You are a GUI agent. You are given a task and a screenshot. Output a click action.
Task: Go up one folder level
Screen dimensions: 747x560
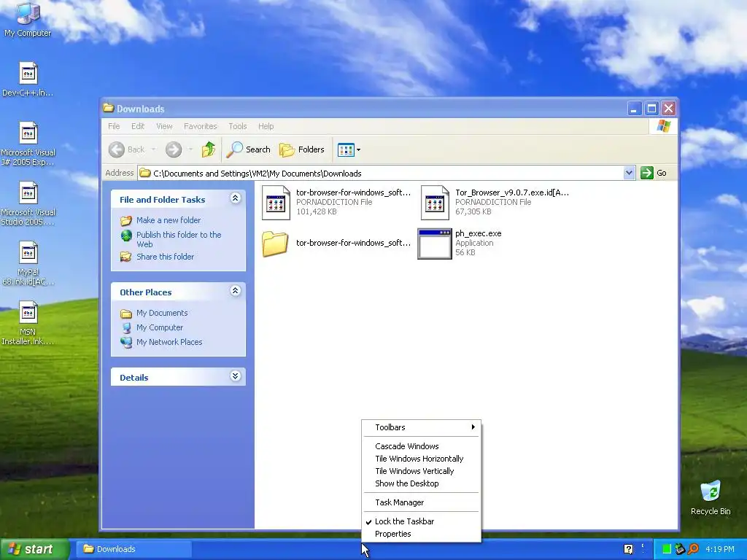(208, 149)
